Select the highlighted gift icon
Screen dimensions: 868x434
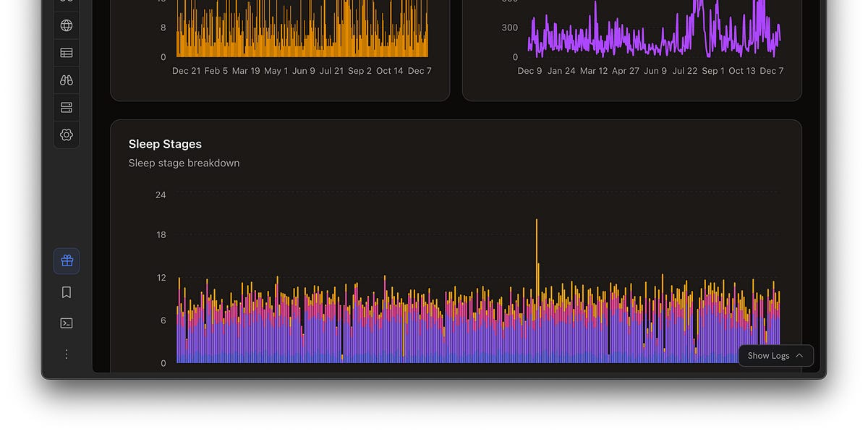(66, 260)
